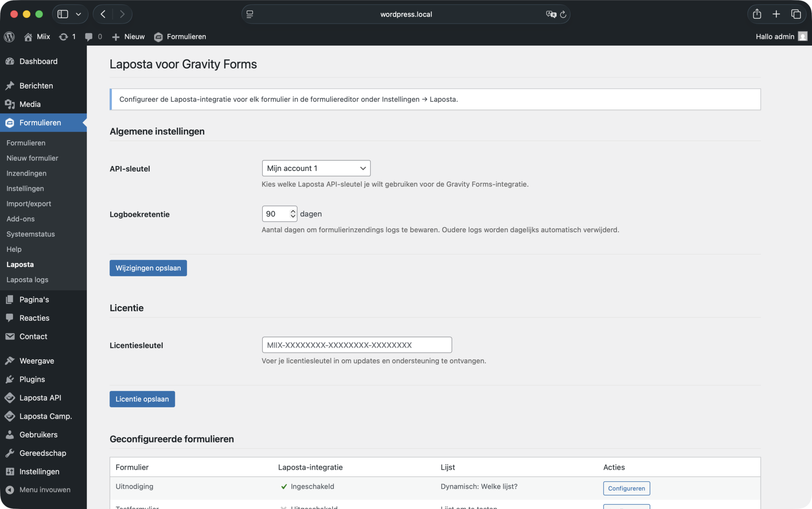Go to Plugins in sidebar menu
Image resolution: width=812 pixels, height=509 pixels.
[32, 379]
